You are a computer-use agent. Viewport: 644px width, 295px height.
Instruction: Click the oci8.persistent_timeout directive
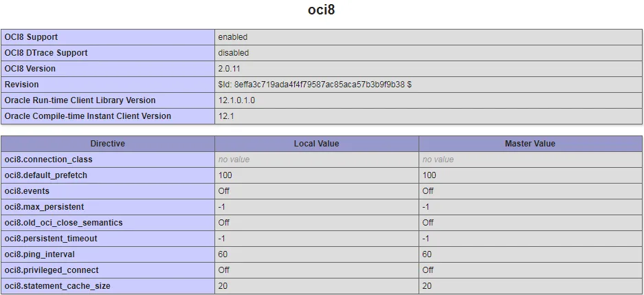click(51, 239)
